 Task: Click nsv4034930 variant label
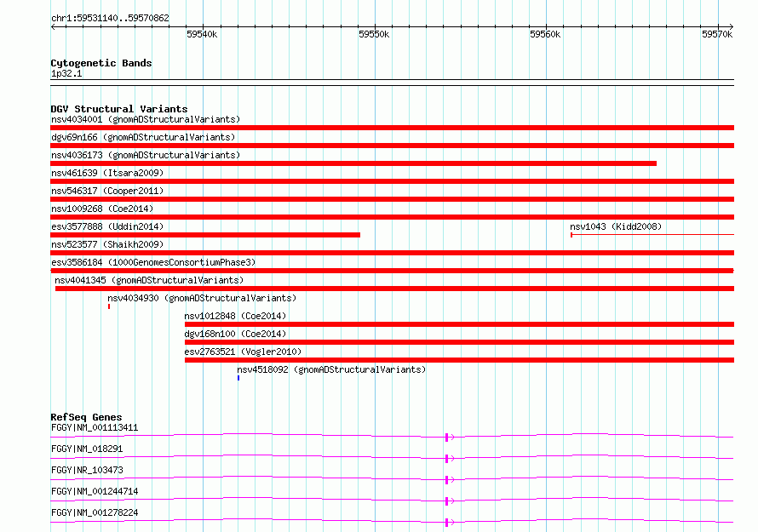pos(202,298)
